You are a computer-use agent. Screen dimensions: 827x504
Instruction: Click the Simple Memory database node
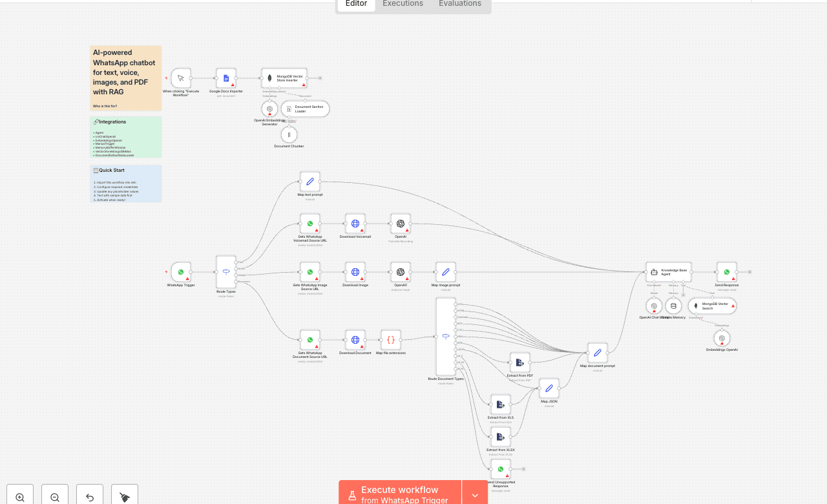(673, 306)
